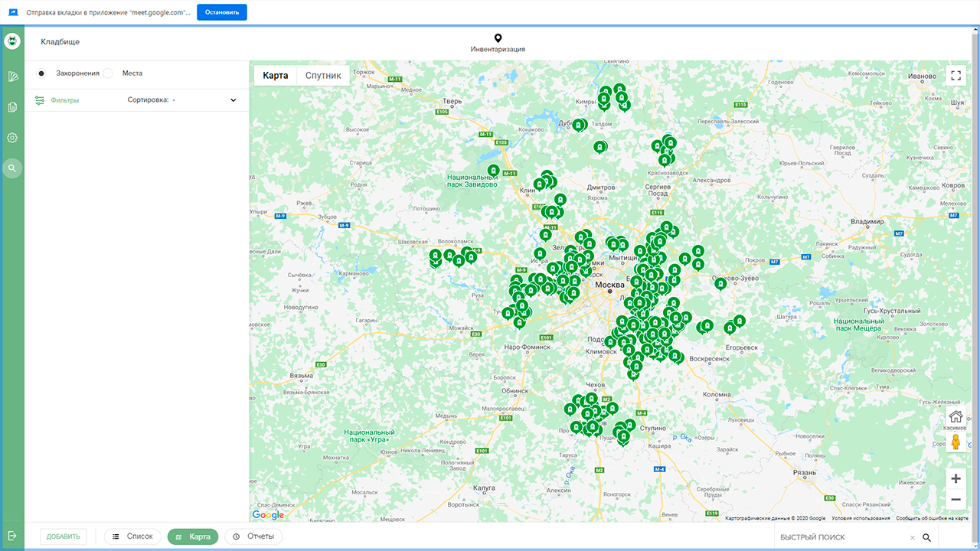980x551 pixels.
Task: Zoom in the map with plus button
Action: [x=955, y=479]
